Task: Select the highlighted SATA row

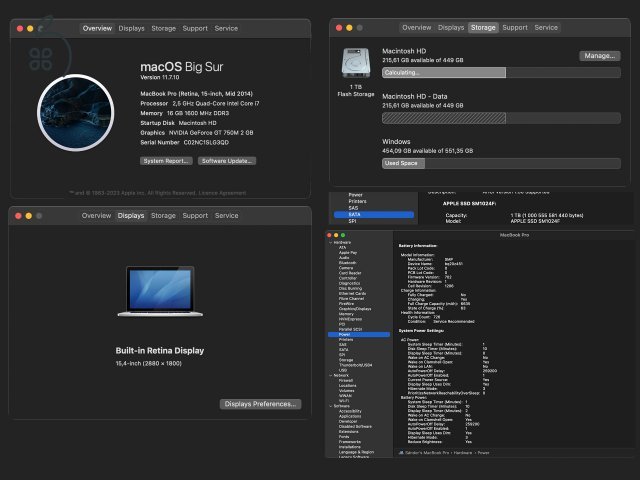Action: tap(373, 214)
